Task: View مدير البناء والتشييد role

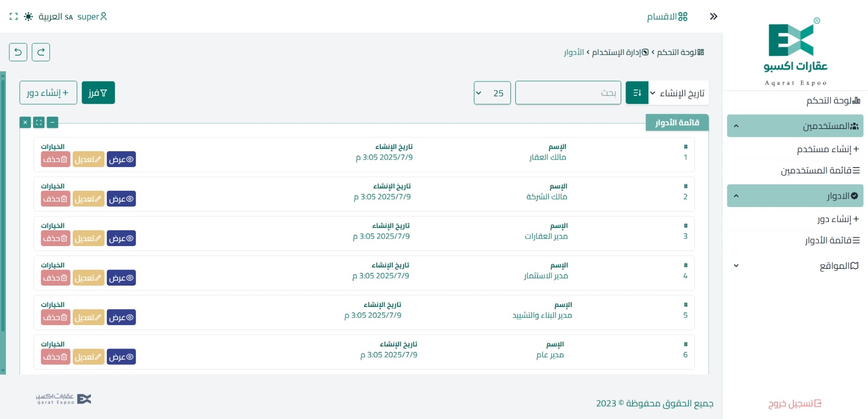Action: pos(121,317)
